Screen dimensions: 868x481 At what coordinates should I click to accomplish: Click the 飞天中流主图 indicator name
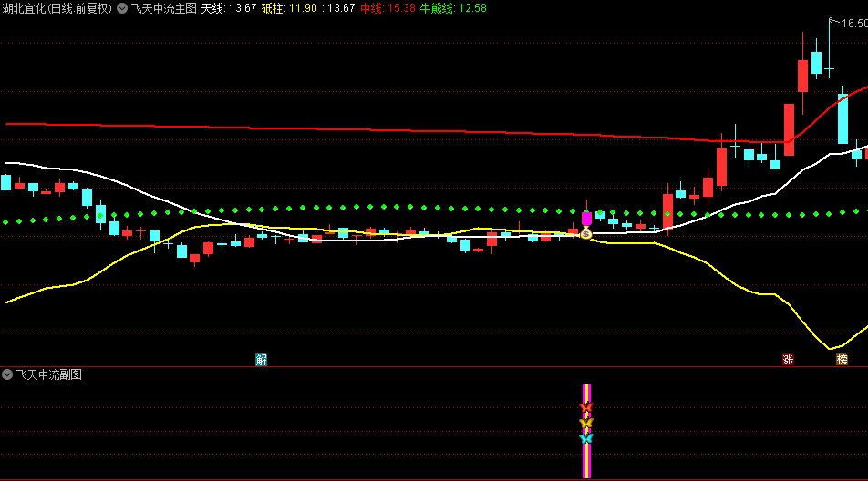tap(164, 8)
